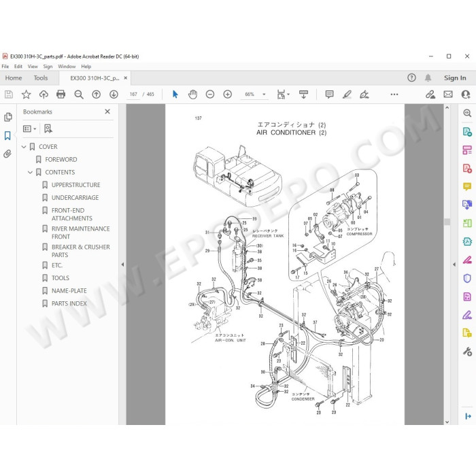Open Export PDF tool in right pane
476x476 pixels.
[467, 131]
